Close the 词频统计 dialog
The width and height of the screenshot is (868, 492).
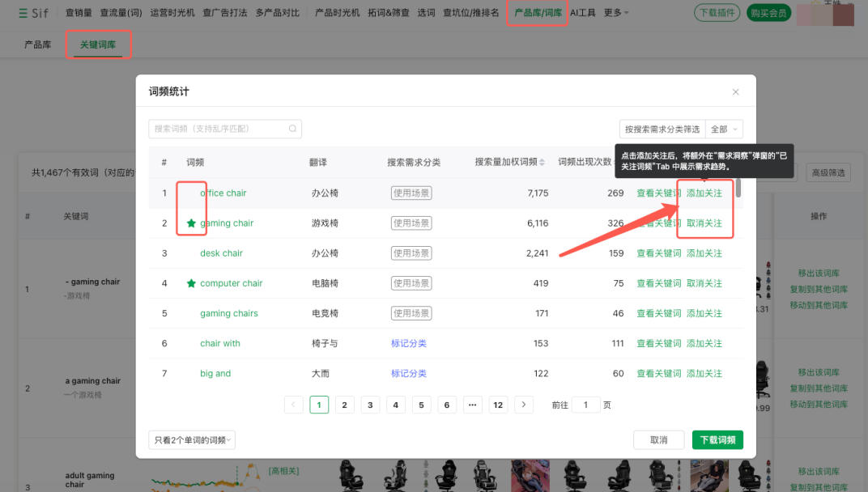point(735,92)
